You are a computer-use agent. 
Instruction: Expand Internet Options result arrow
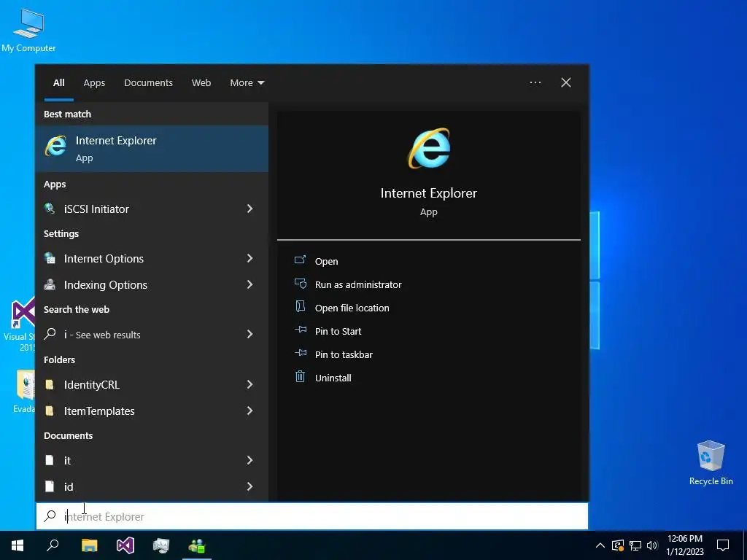[249, 258]
